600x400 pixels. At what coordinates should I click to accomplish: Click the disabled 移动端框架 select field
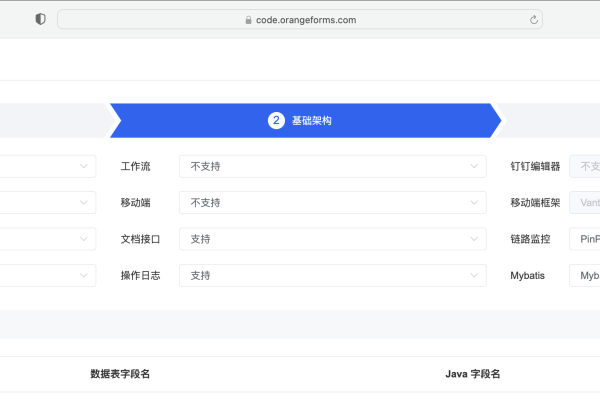pyautogui.click(x=585, y=203)
